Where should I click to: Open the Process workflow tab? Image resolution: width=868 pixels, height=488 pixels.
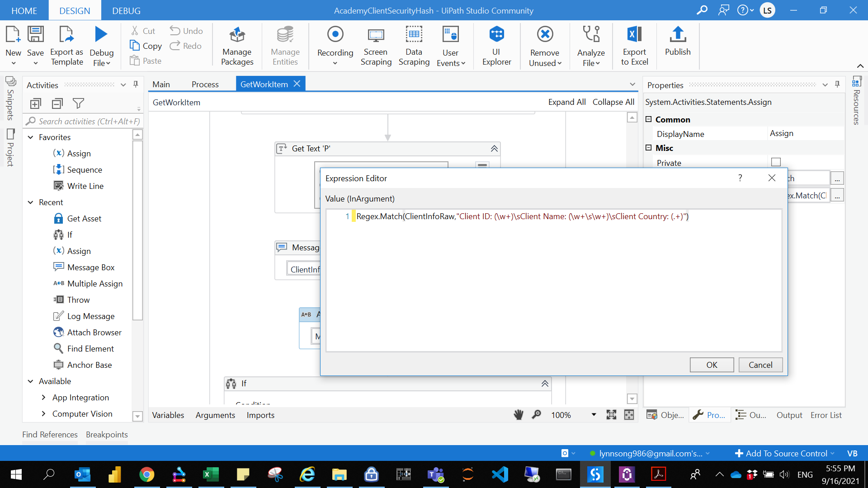click(205, 84)
